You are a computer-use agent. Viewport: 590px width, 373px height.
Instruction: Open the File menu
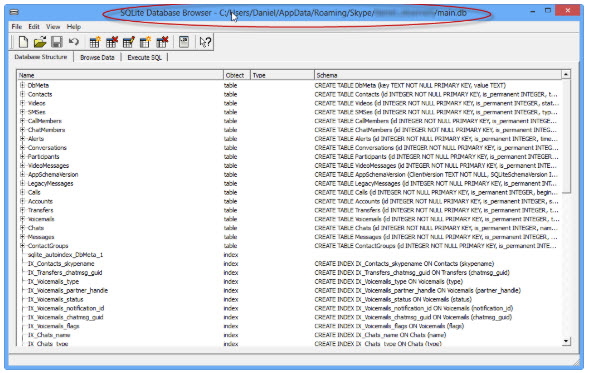pos(17,27)
